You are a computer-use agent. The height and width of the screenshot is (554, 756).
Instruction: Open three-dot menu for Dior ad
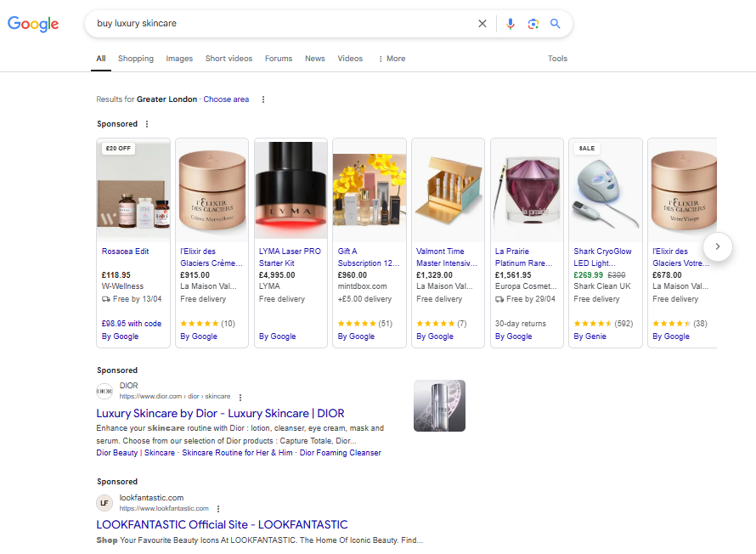[240, 398]
